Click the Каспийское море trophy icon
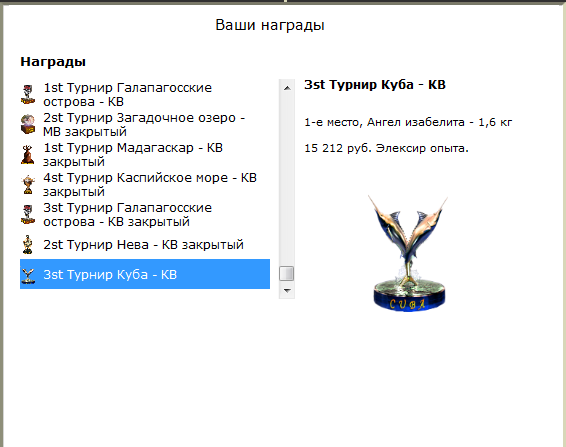566x447 pixels. (x=28, y=185)
